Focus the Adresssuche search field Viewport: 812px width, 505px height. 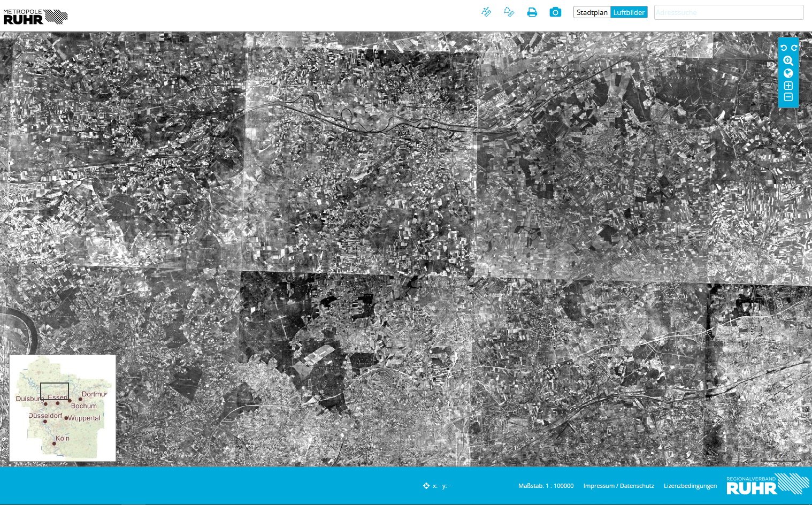pyautogui.click(x=729, y=12)
